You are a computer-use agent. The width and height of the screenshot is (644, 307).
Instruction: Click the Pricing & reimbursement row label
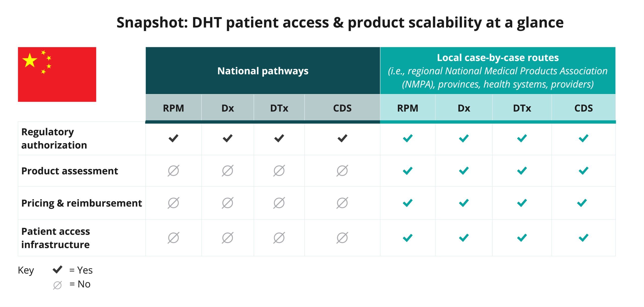pyautogui.click(x=82, y=203)
